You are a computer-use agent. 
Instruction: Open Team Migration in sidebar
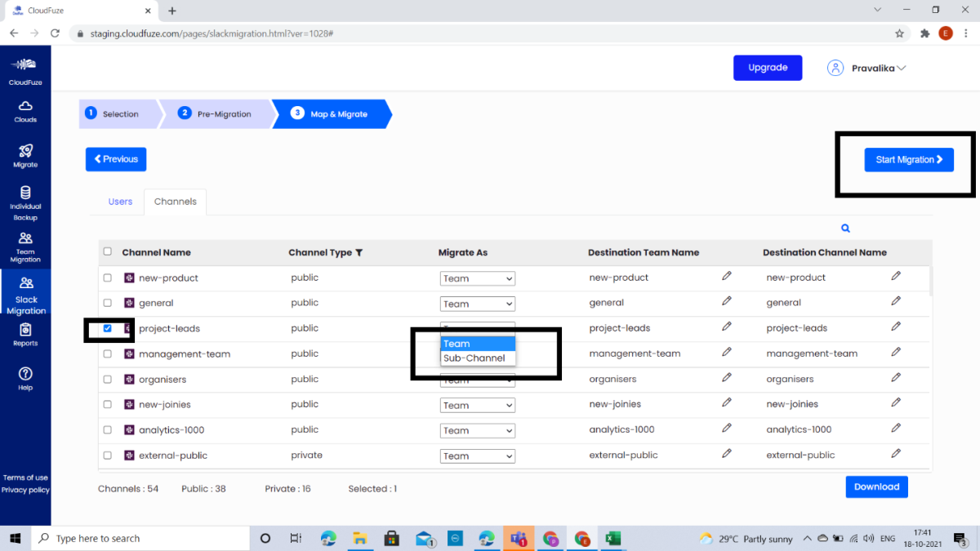pos(25,247)
